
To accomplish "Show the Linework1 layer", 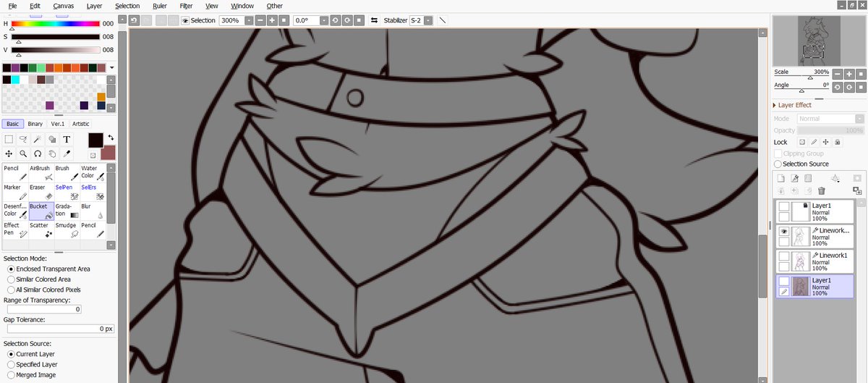I will [783, 256].
